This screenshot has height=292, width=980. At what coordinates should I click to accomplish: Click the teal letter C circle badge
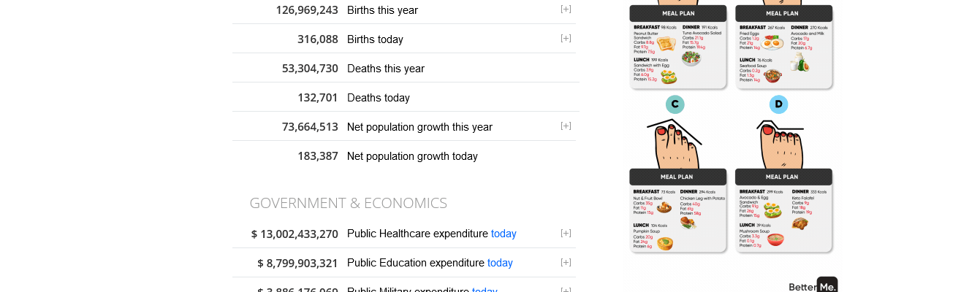click(675, 104)
